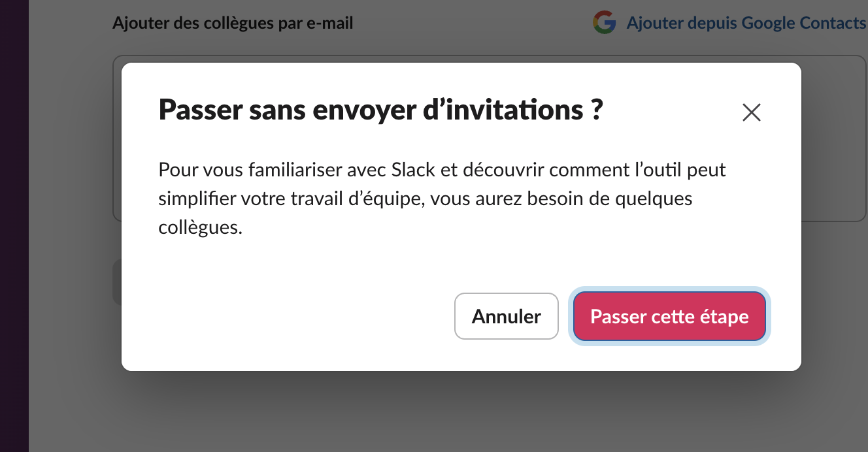Click "Pour vous familiariser" in the dialog text
868x452 pixels.
click(x=231, y=170)
